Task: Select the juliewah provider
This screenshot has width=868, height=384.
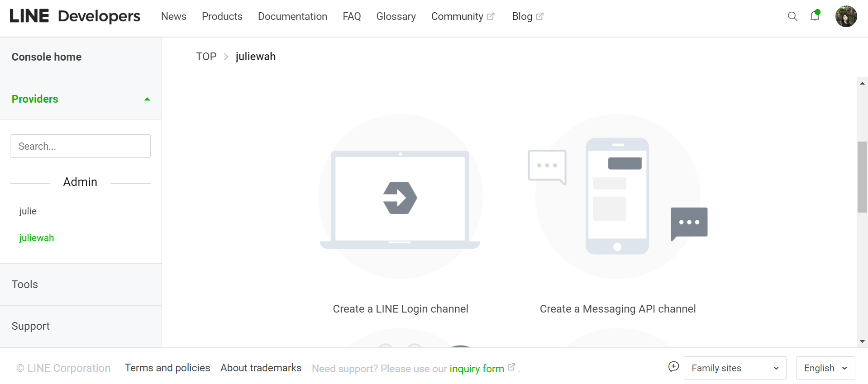Action: click(37, 238)
